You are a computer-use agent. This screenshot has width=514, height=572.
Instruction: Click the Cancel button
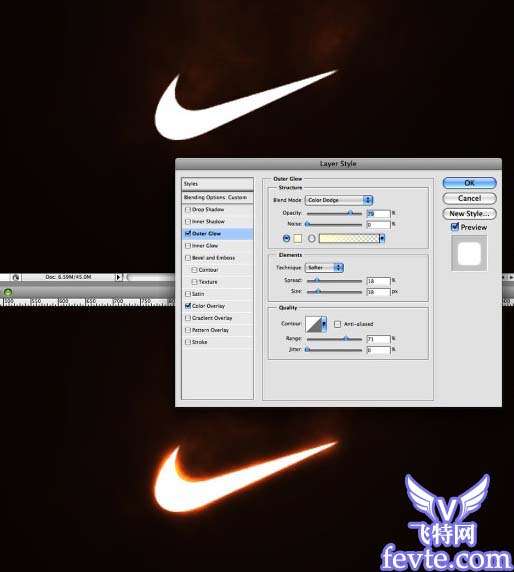point(469,198)
